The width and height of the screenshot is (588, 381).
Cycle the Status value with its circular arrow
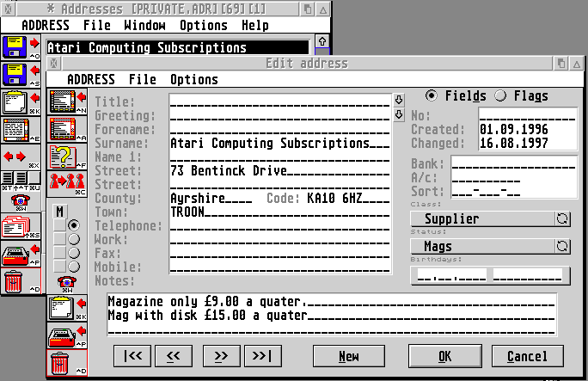562,246
